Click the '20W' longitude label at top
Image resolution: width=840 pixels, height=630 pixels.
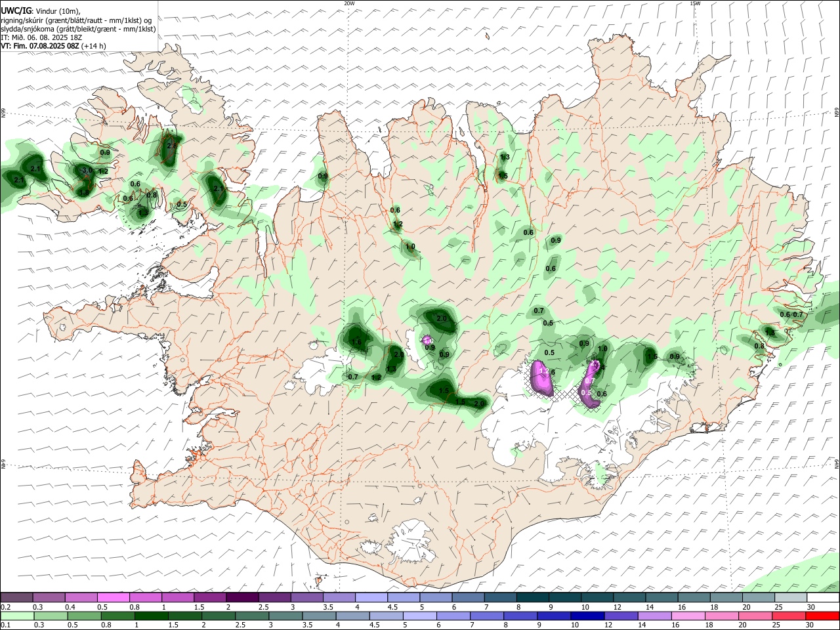[349, 3]
